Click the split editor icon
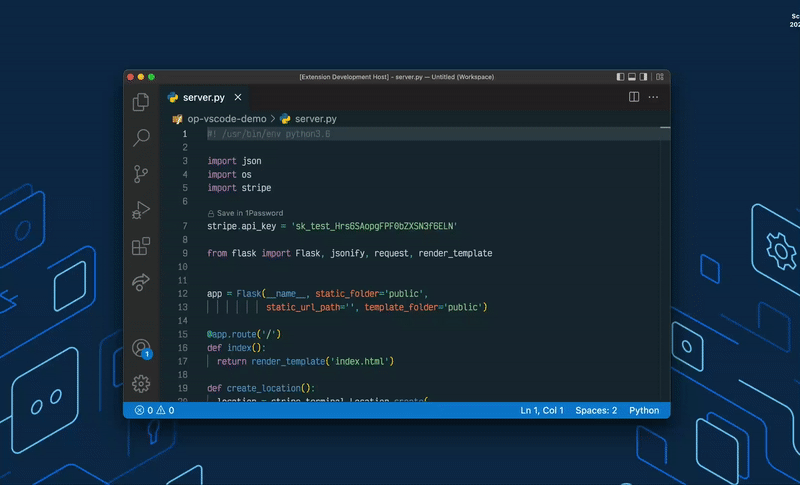The image size is (800, 485). [x=634, y=97]
